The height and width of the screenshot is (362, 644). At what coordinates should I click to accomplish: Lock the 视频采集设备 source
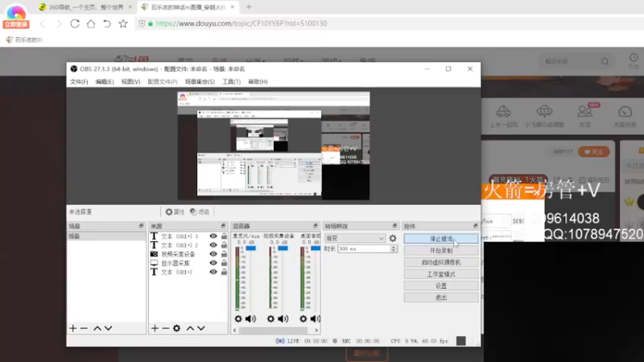[x=224, y=254]
